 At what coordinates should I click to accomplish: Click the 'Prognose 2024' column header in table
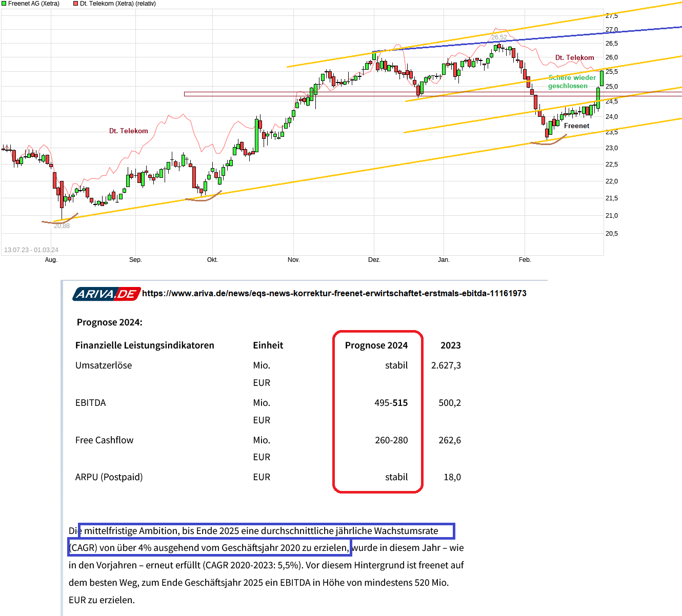pyautogui.click(x=376, y=345)
